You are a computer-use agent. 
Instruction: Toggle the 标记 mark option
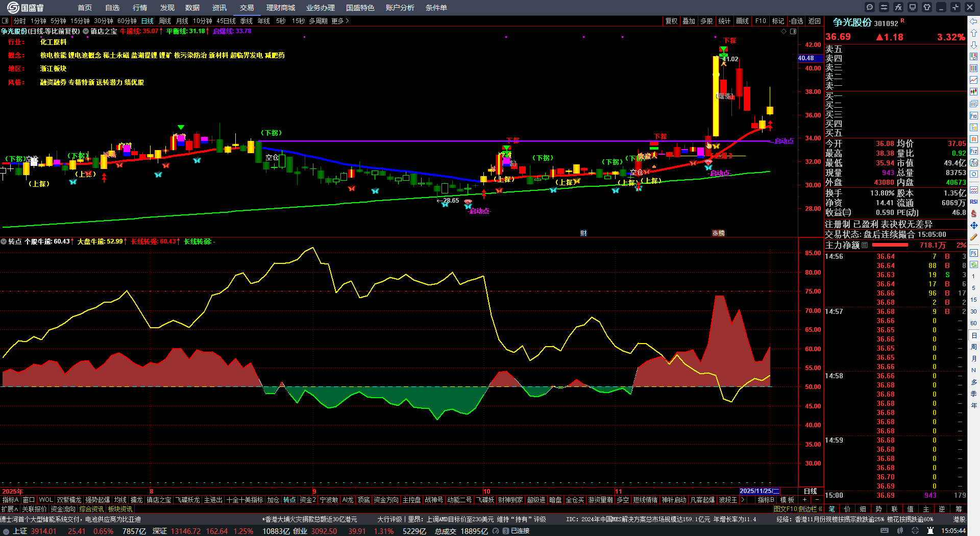pyautogui.click(x=778, y=21)
